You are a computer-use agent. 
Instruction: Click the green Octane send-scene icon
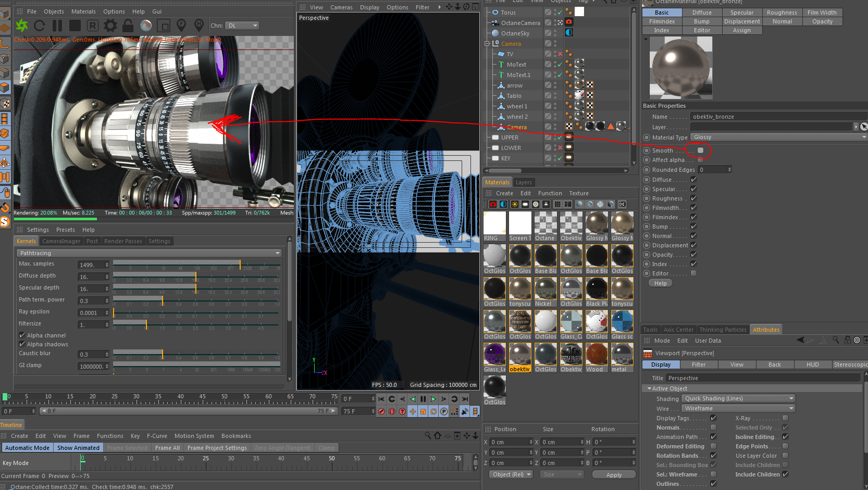click(22, 26)
